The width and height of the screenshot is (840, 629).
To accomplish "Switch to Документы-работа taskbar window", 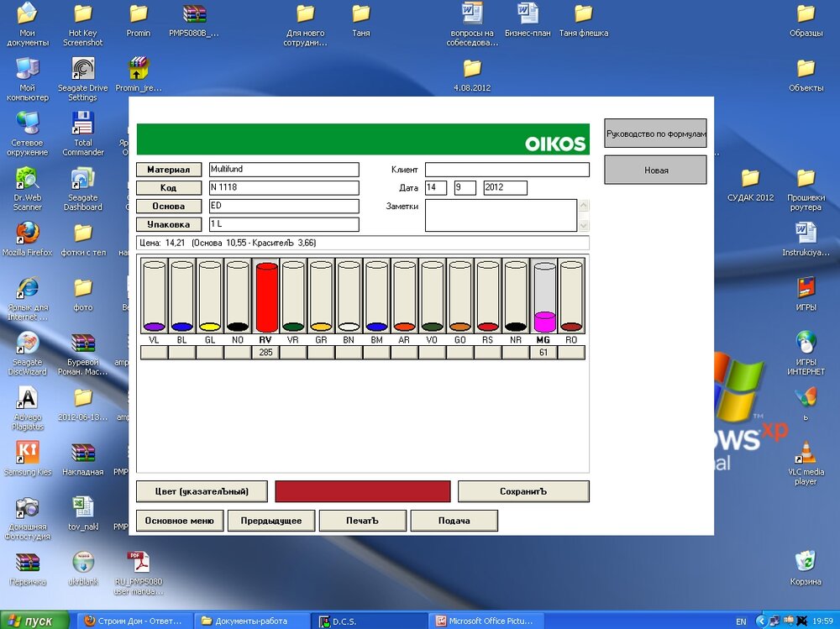I will (249, 621).
